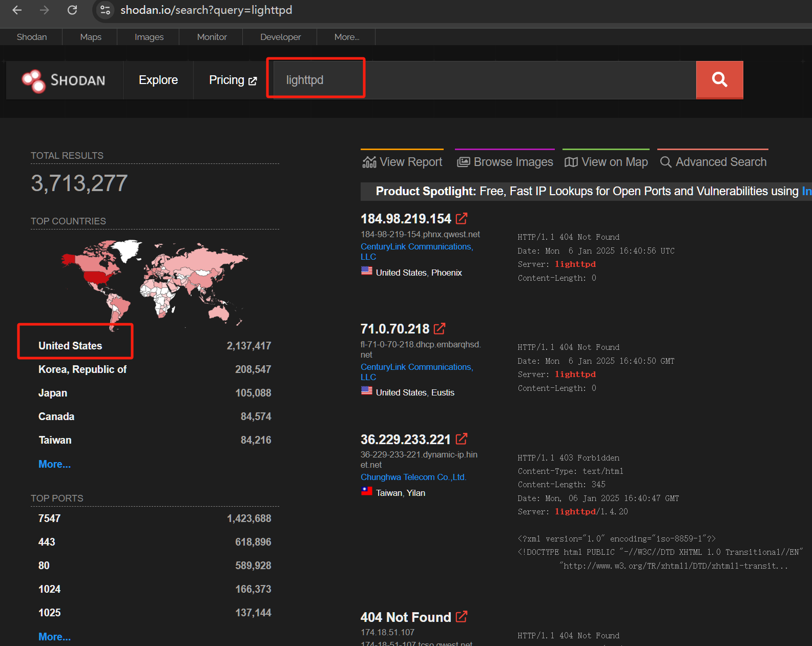Click the lighttpd search input field
The height and width of the screenshot is (646, 812).
pyautogui.click(x=484, y=80)
